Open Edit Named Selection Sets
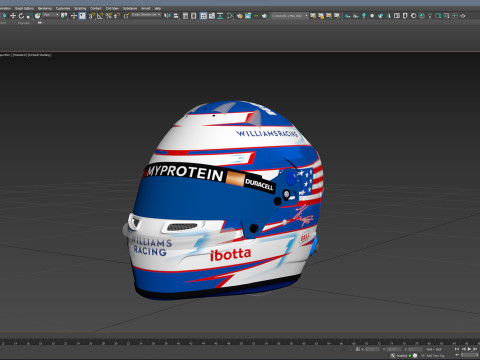 pyautogui.click(x=126, y=16)
